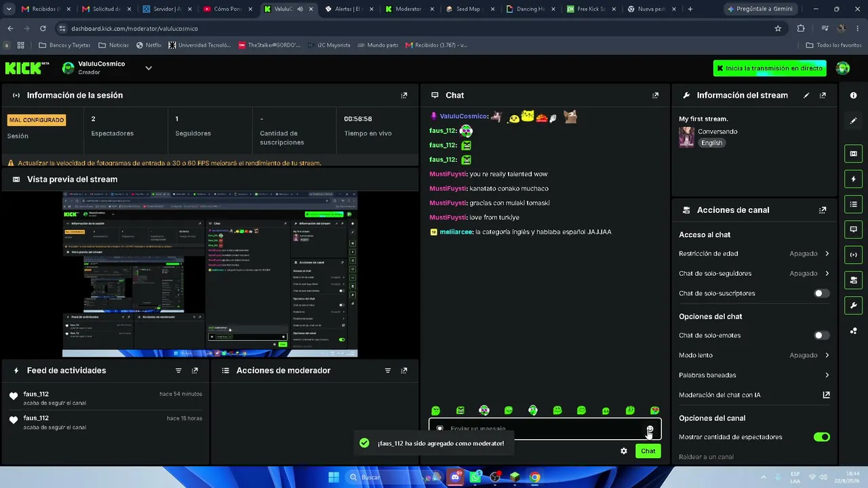Open Modo lento options
Image resolution: width=868 pixels, height=488 pixels.
click(x=754, y=355)
